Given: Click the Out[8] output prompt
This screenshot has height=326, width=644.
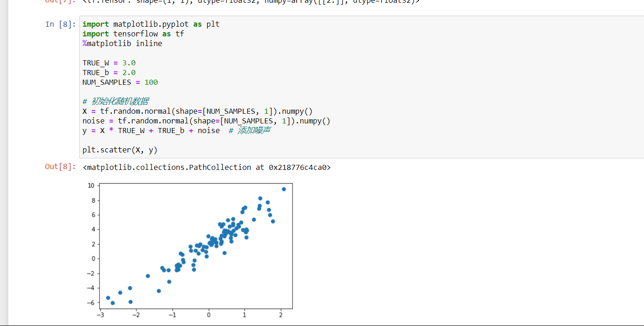Looking at the screenshot, I should pyautogui.click(x=60, y=167).
